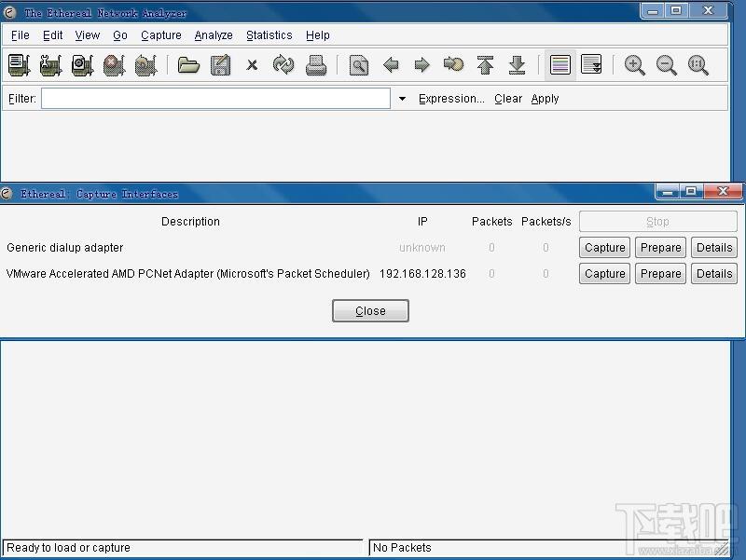Capture on Generic dialup adapter
746x560 pixels.
[604, 247]
